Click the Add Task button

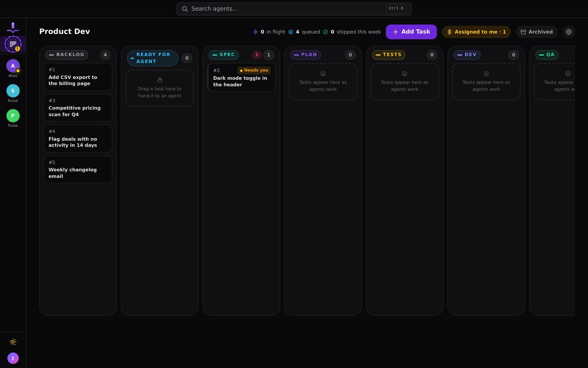[411, 32]
